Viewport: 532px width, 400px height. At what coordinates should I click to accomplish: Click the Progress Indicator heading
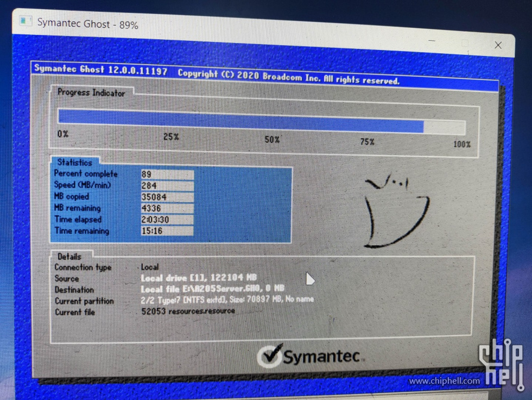pyautogui.click(x=91, y=93)
